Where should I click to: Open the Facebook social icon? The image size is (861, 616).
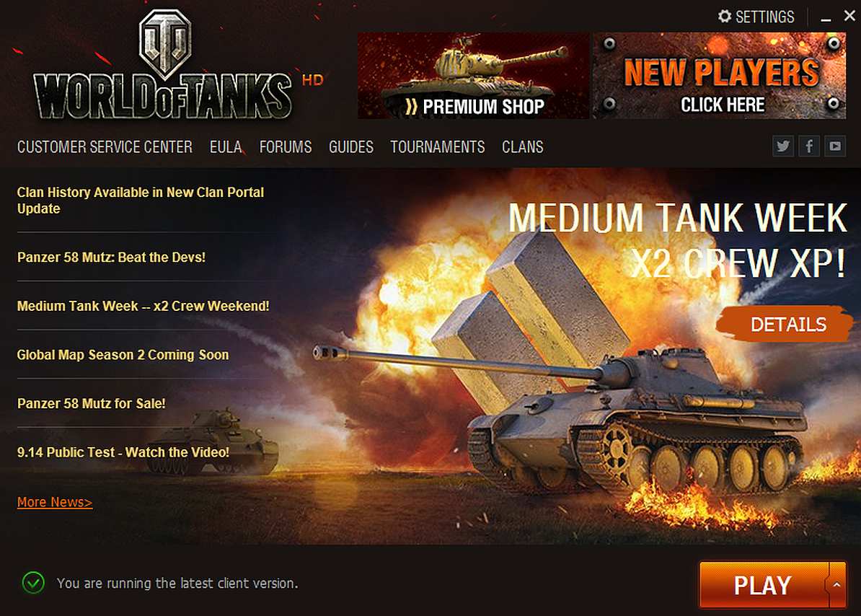pos(809,146)
